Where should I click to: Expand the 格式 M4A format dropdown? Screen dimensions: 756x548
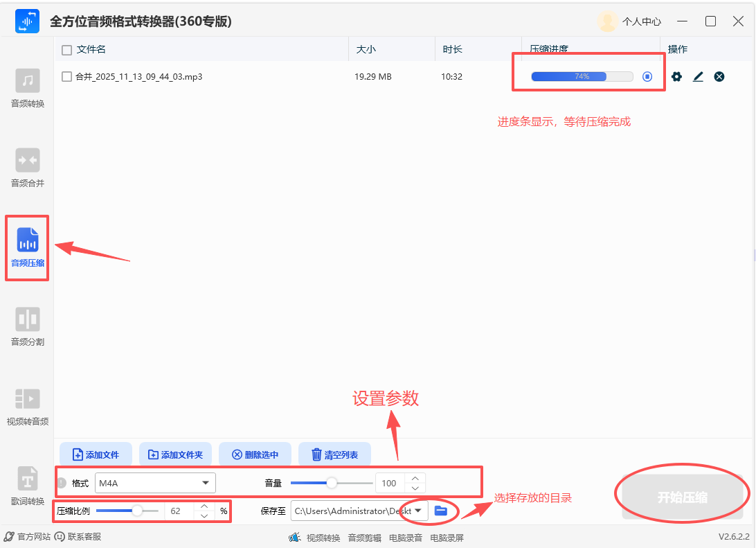click(155, 483)
